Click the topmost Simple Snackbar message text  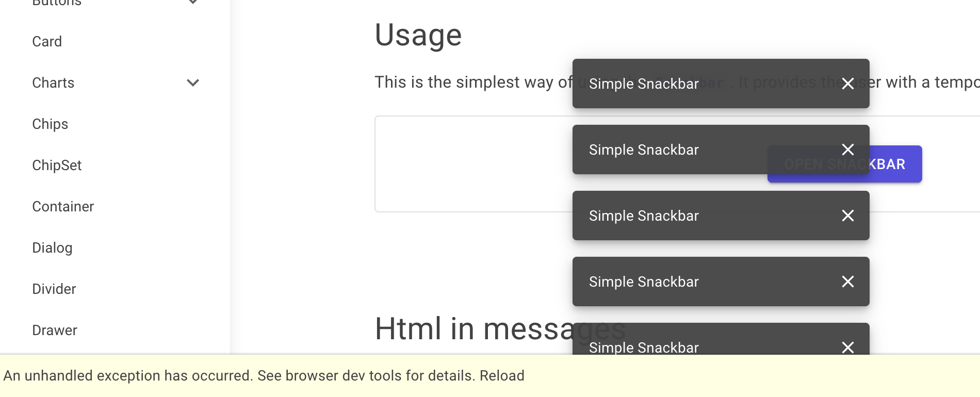(644, 84)
